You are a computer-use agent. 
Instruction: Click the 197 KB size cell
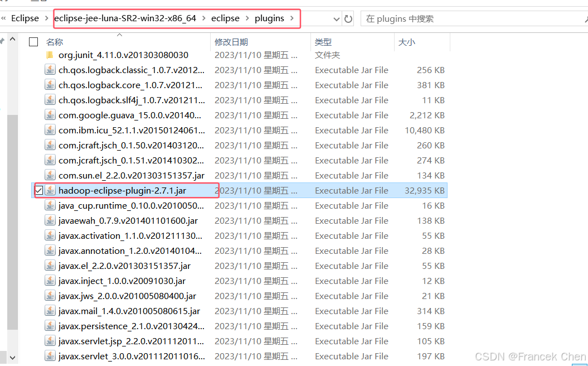click(x=431, y=357)
